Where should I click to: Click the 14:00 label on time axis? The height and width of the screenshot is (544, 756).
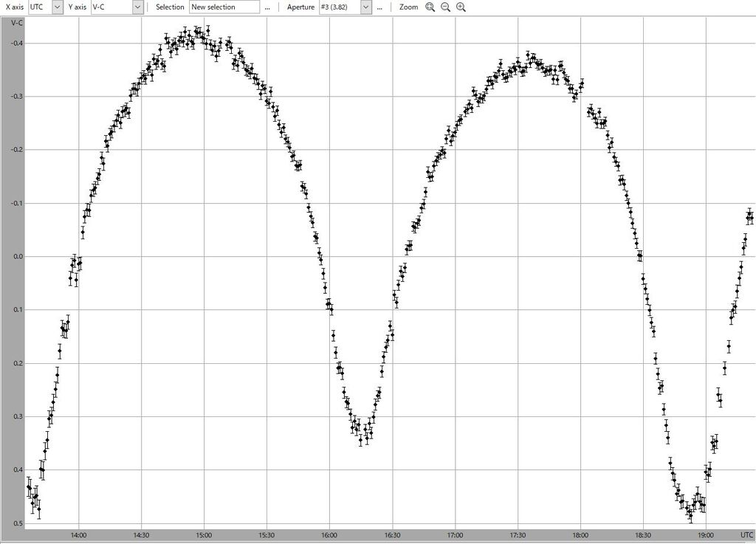(x=78, y=535)
